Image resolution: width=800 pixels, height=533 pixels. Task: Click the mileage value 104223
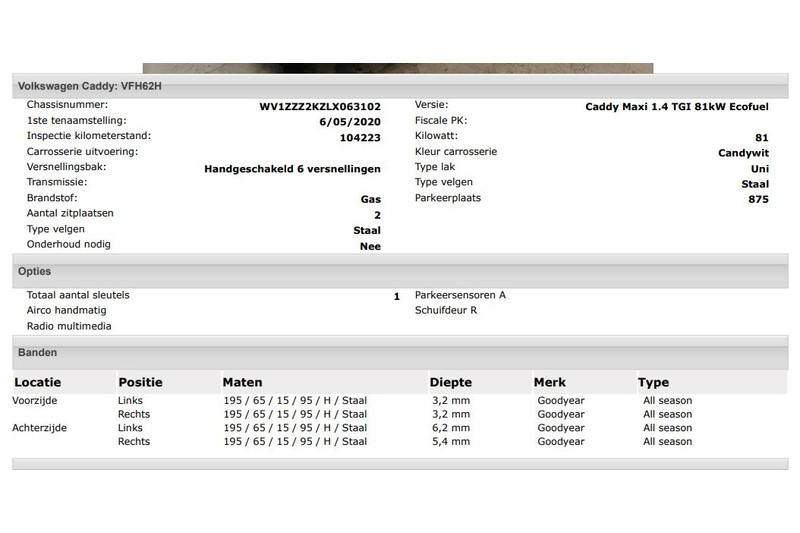point(359,137)
